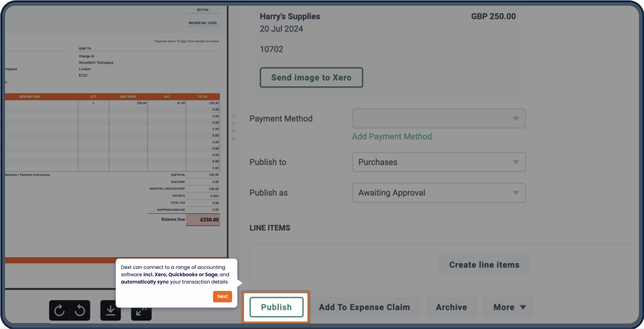644x329 pixels.
Task: Archive this Harry's Supplies invoice
Action: [x=451, y=307]
